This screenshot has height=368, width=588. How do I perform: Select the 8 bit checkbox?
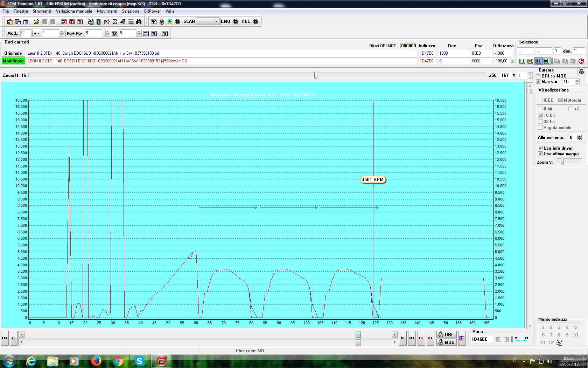click(x=540, y=109)
